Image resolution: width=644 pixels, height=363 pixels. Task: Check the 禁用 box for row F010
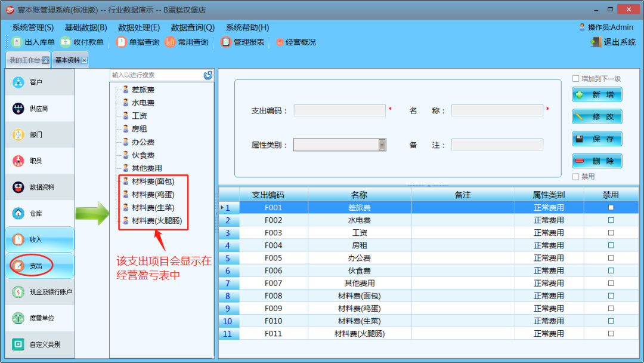click(611, 321)
